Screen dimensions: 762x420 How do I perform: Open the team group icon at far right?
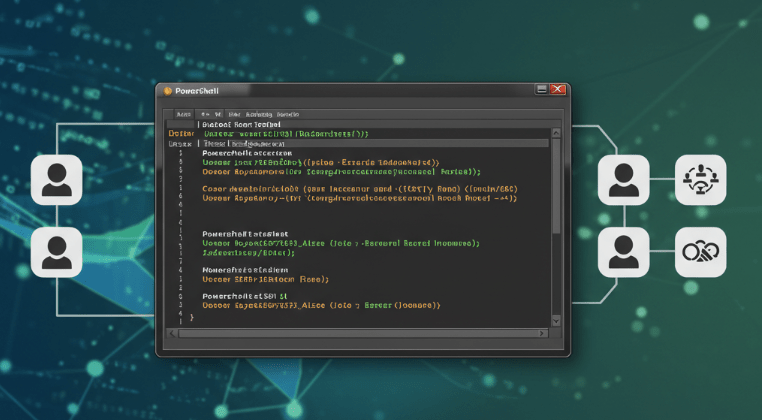[701, 180]
